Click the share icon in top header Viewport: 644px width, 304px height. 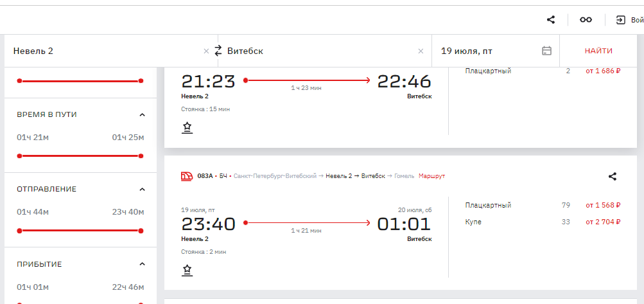click(x=551, y=20)
